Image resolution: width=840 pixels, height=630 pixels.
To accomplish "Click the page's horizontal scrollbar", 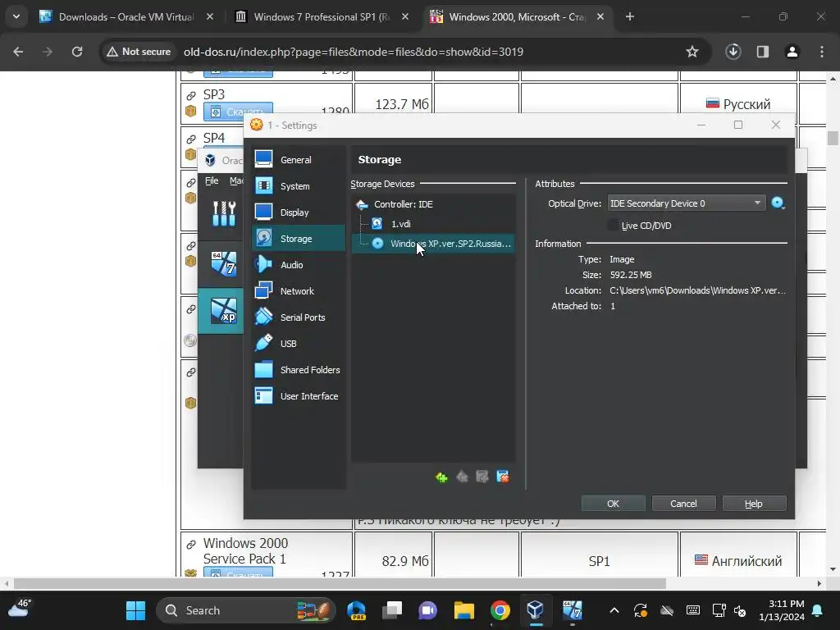I will tap(340, 583).
